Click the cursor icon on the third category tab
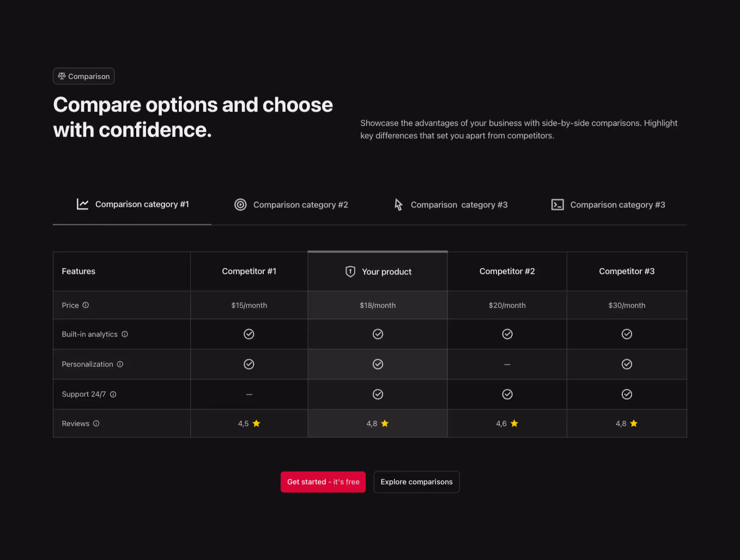The width and height of the screenshot is (740, 560). point(398,204)
